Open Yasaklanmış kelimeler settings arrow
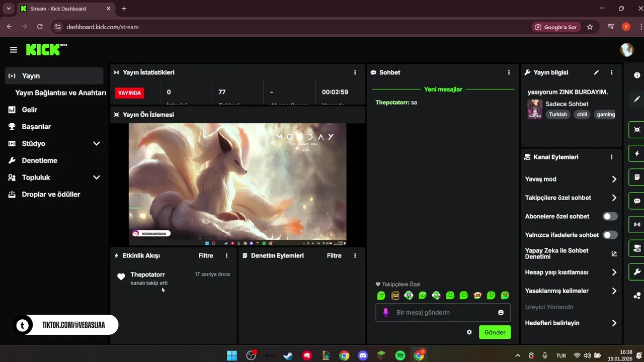Viewport: 644px width, 362px height. pyautogui.click(x=614, y=291)
